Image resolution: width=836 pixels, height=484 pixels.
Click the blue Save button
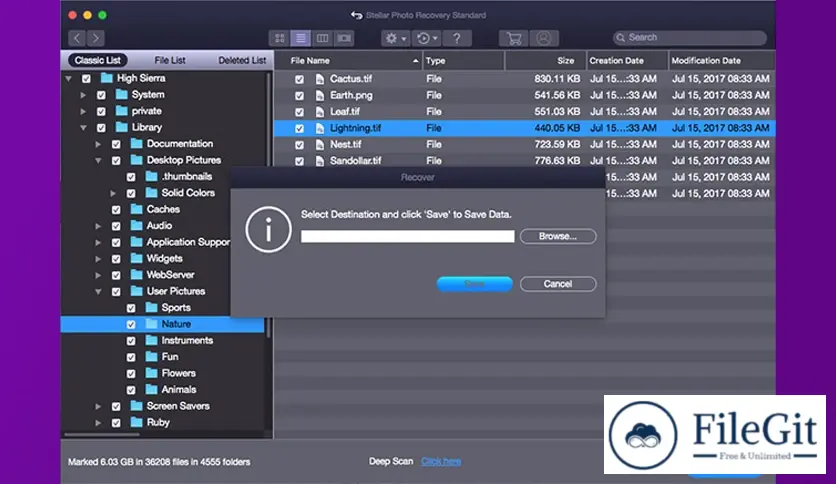coord(475,284)
